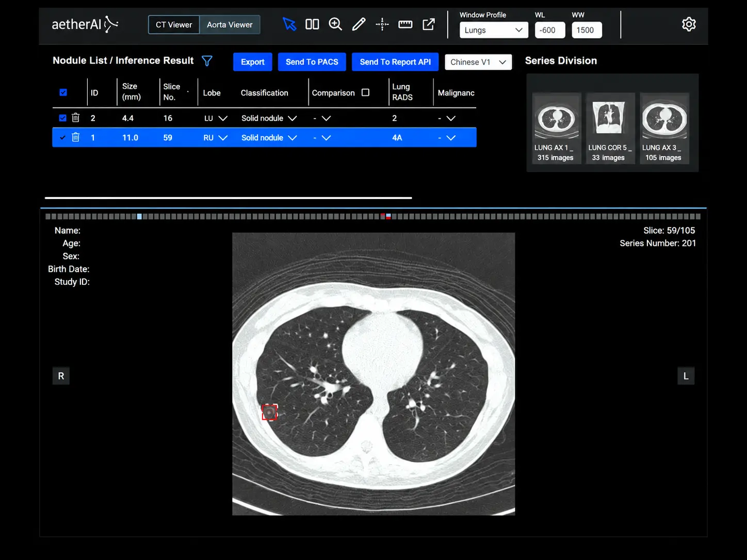Open Classification dropdown for nodule 2
This screenshot has width=747, height=560.
(x=293, y=118)
